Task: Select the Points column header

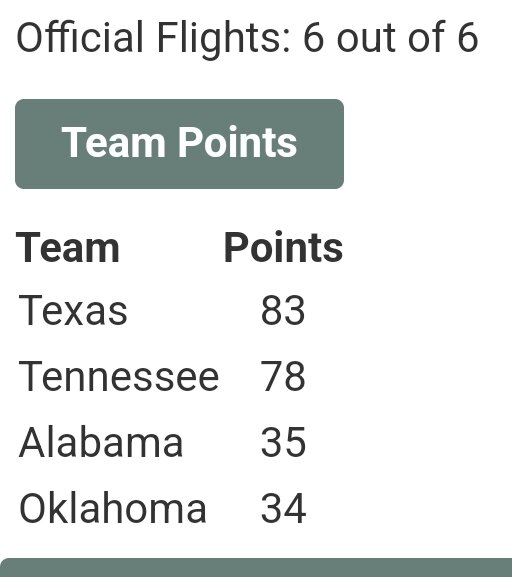Action: [x=283, y=248]
